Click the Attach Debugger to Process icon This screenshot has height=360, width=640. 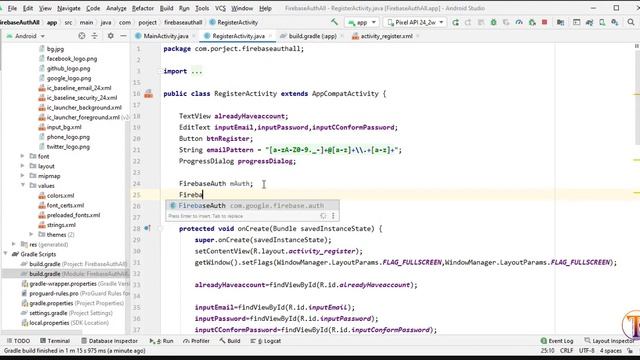tap(532, 22)
